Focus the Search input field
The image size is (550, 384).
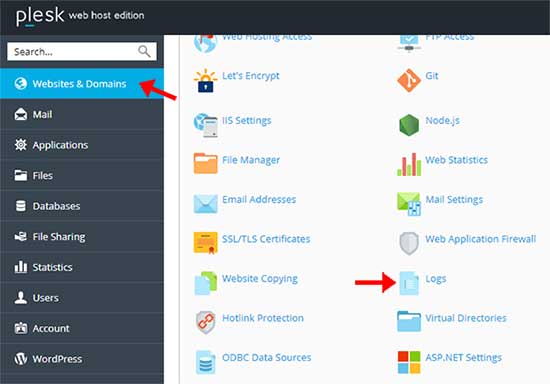pyautogui.click(x=82, y=52)
